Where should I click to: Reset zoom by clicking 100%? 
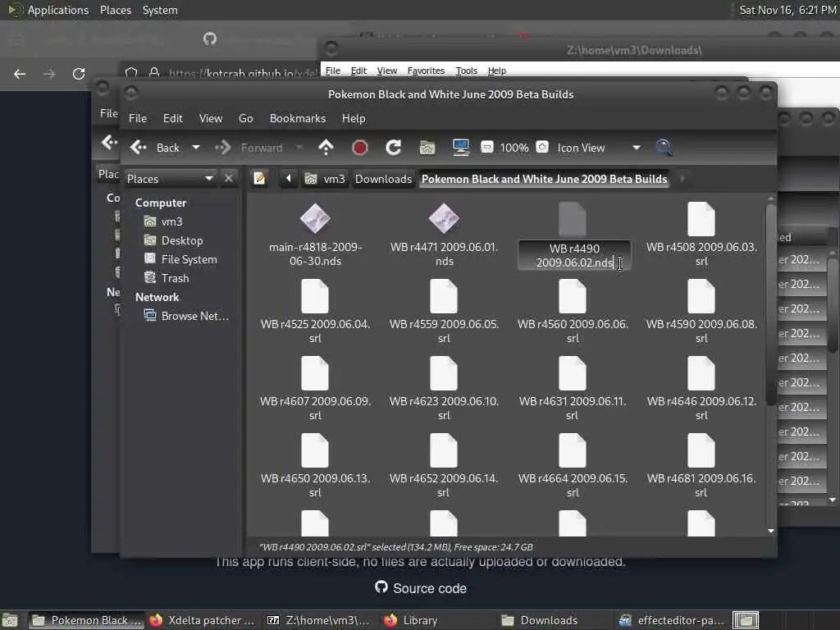click(x=514, y=148)
